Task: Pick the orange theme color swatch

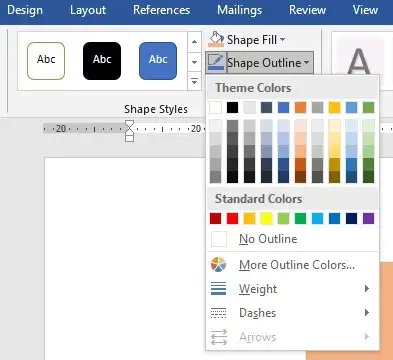Action: point(300,107)
